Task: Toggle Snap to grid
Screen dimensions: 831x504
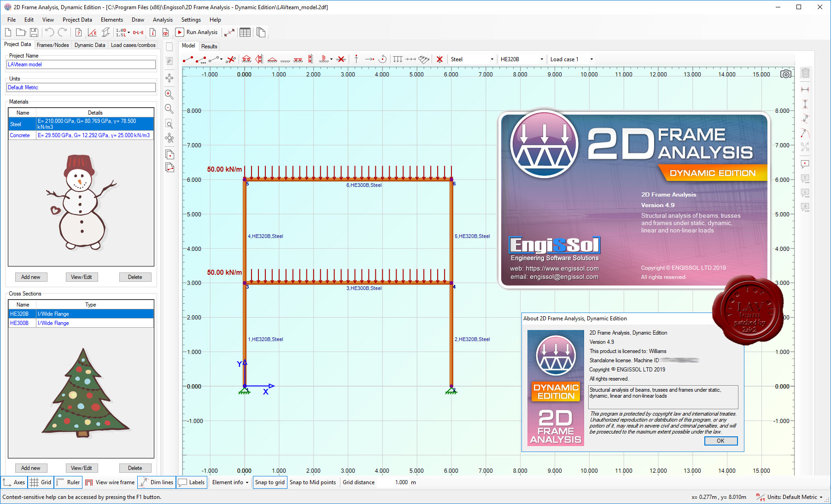Action: pyautogui.click(x=270, y=482)
